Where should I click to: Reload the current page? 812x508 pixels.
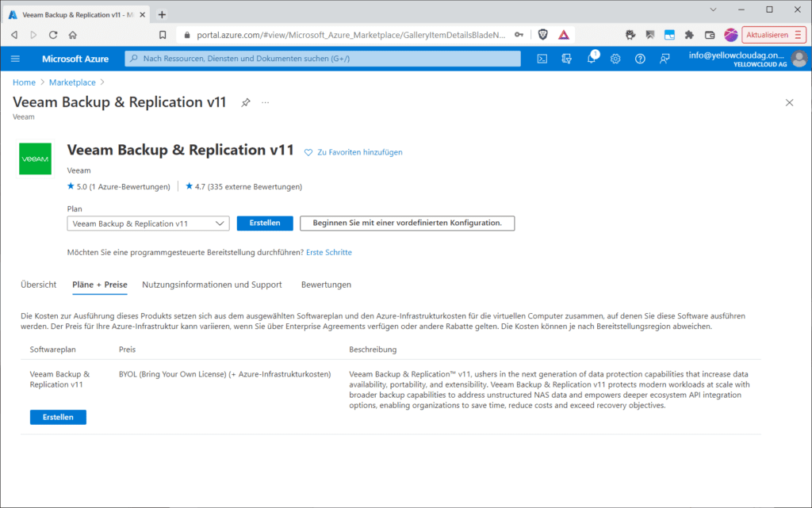click(53, 35)
